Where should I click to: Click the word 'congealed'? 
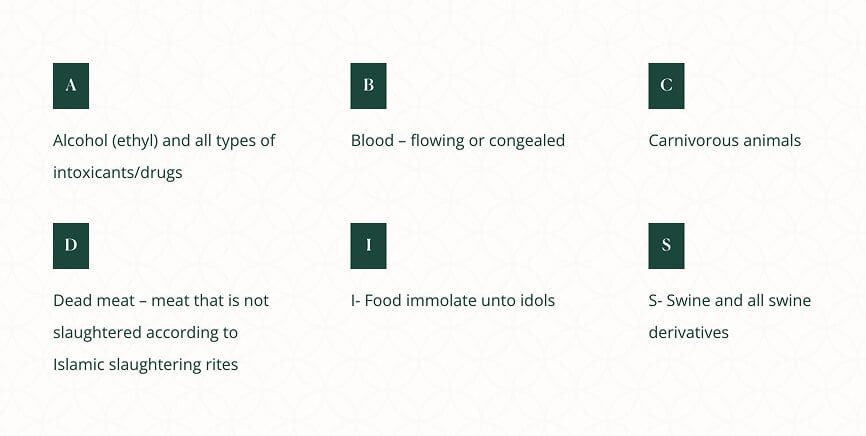527,141
